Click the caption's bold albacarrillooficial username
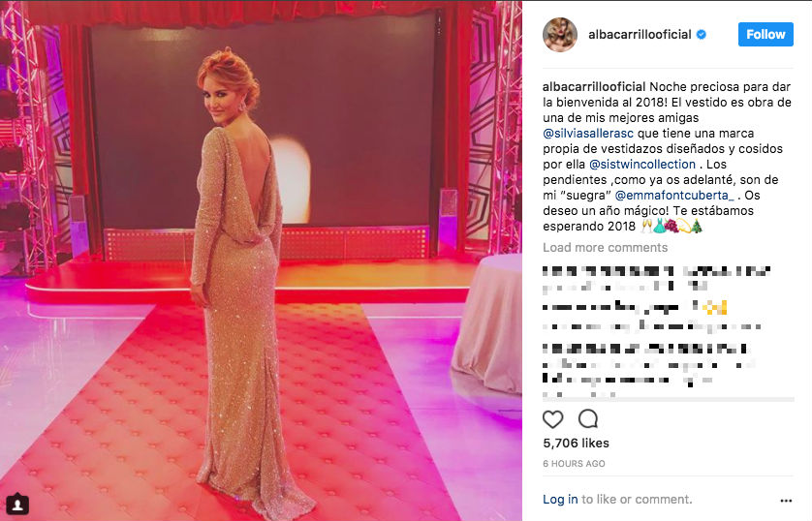The image size is (812, 521). coord(594,87)
